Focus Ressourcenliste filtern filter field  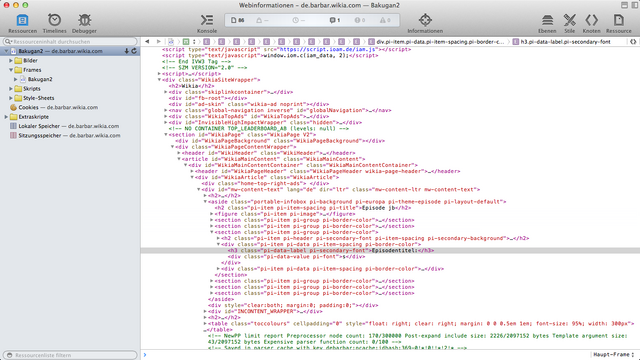[70, 355]
